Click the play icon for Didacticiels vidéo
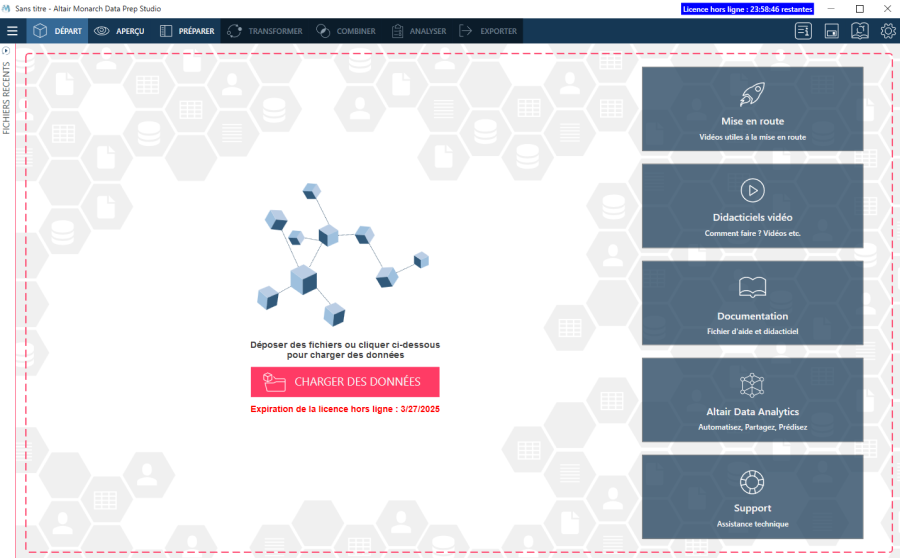 pyautogui.click(x=752, y=190)
